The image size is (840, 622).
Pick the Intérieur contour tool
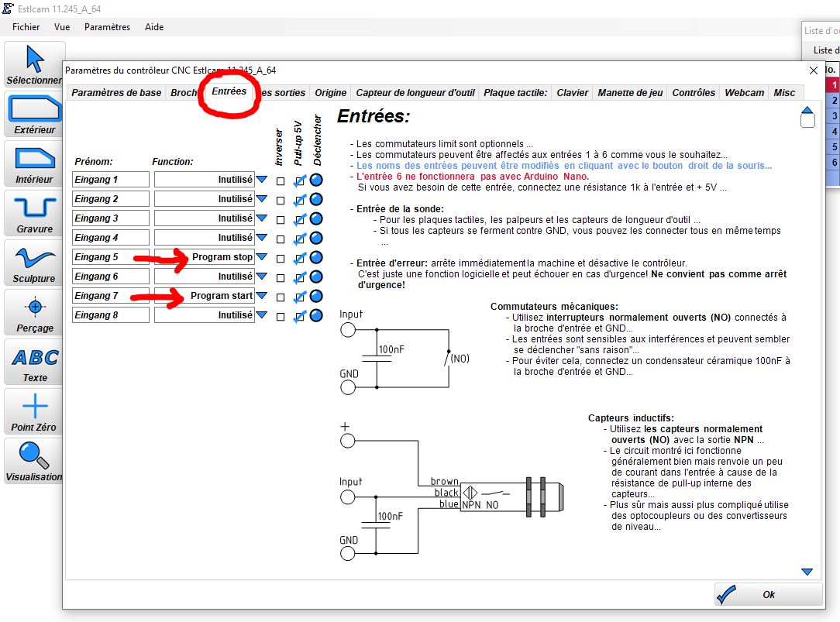click(33, 164)
